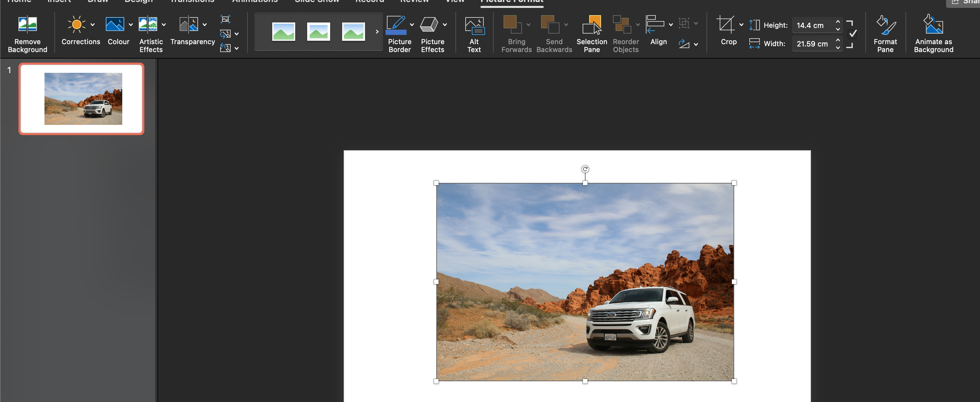Open Artistic Effects gallery
Screen dimensions: 980x402
[148, 25]
